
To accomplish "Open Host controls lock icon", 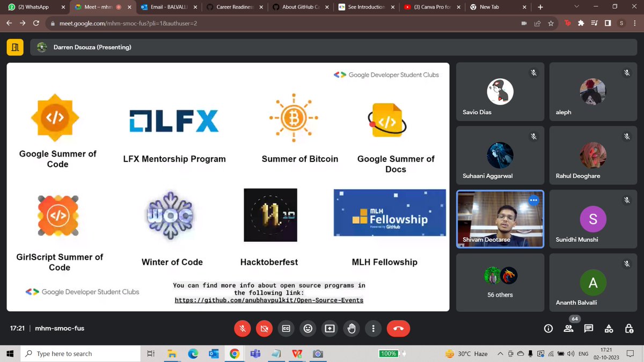I will [629, 328].
